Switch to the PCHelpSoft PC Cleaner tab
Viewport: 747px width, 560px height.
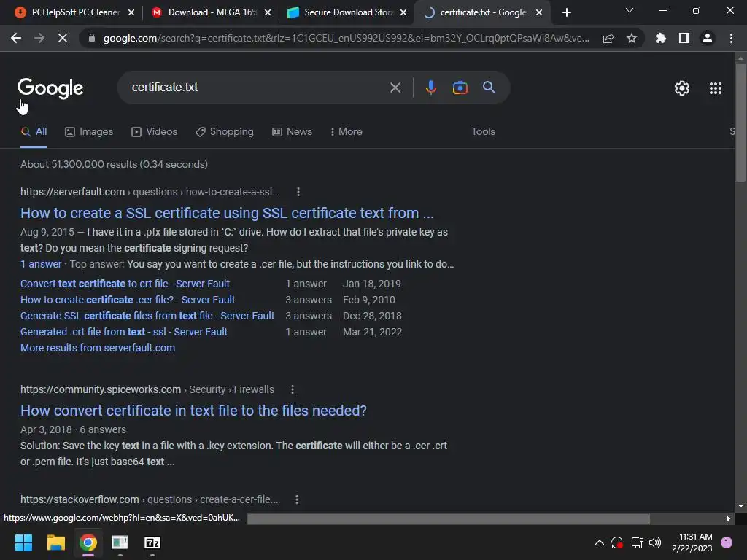click(x=76, y=12)
